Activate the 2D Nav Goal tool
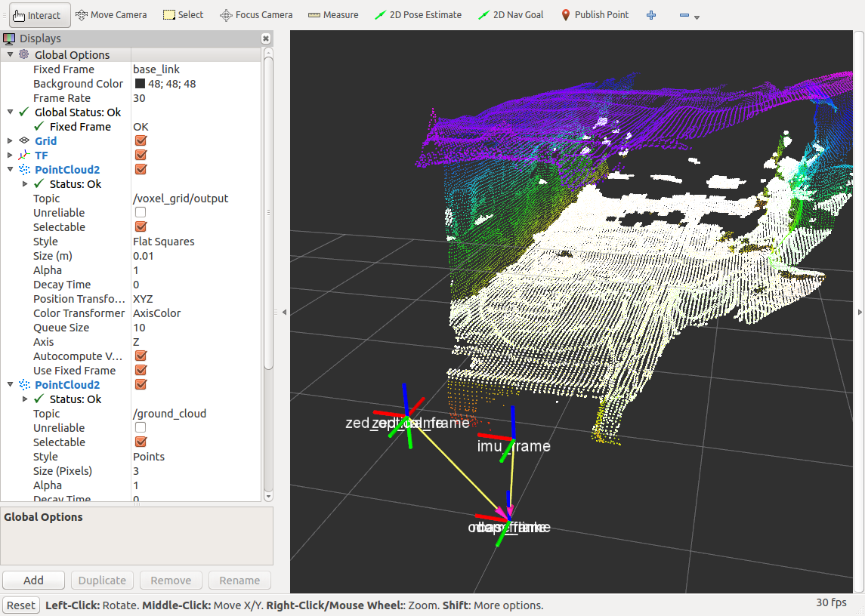865x616 pixels. [x=511, y=15]
